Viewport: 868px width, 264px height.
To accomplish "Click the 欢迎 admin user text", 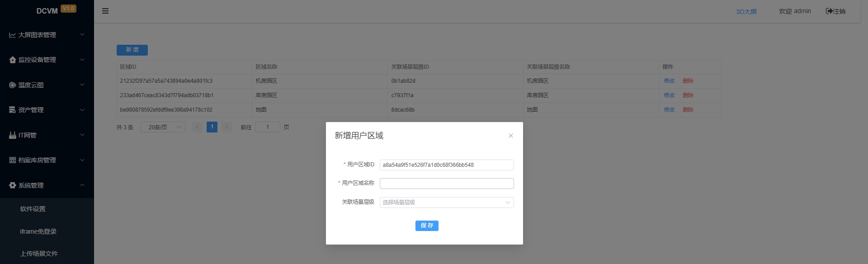I will pos(795,11).
